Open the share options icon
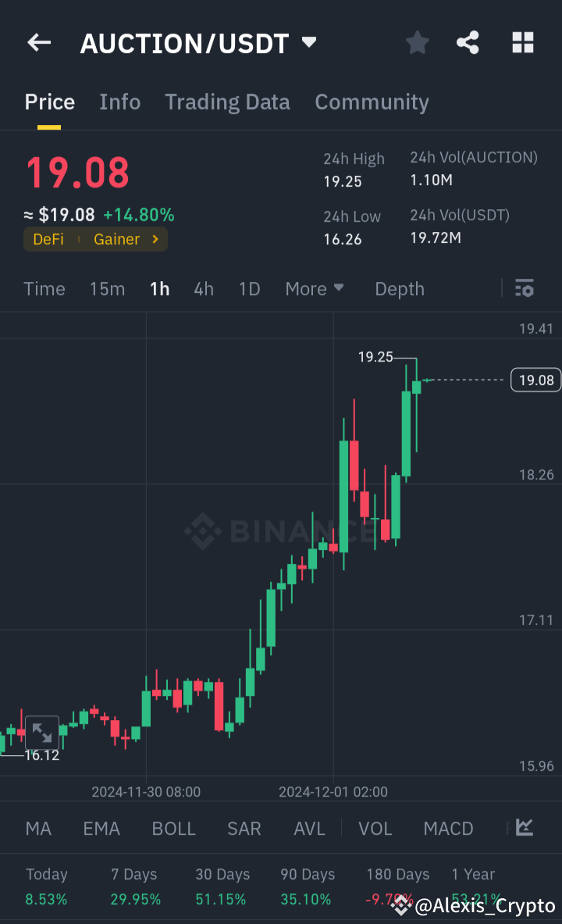This screenshot has height=924, width=562. (468, 43)
